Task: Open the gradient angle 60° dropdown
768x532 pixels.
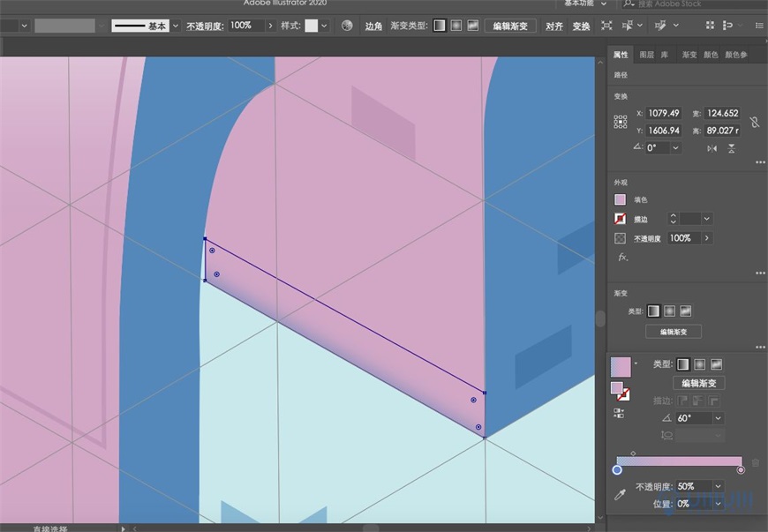Action: click(x=717, y=417)
